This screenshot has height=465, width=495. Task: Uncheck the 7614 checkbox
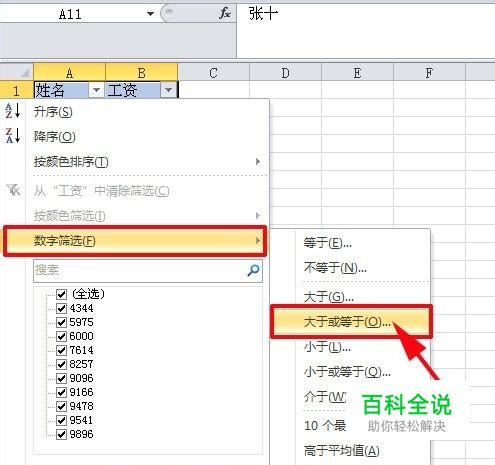pyautogui.click(x=61, y=350)
